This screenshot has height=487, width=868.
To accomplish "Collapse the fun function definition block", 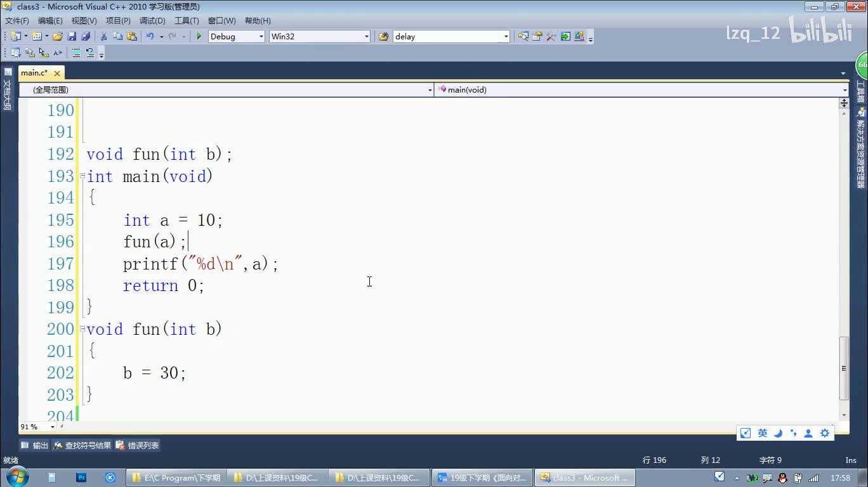I will tap(82, 329).
